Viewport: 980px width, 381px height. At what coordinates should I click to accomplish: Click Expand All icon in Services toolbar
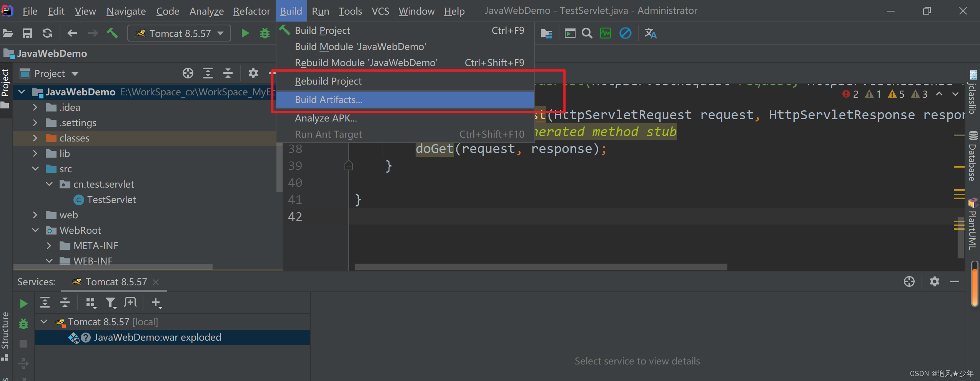point(45,303)
